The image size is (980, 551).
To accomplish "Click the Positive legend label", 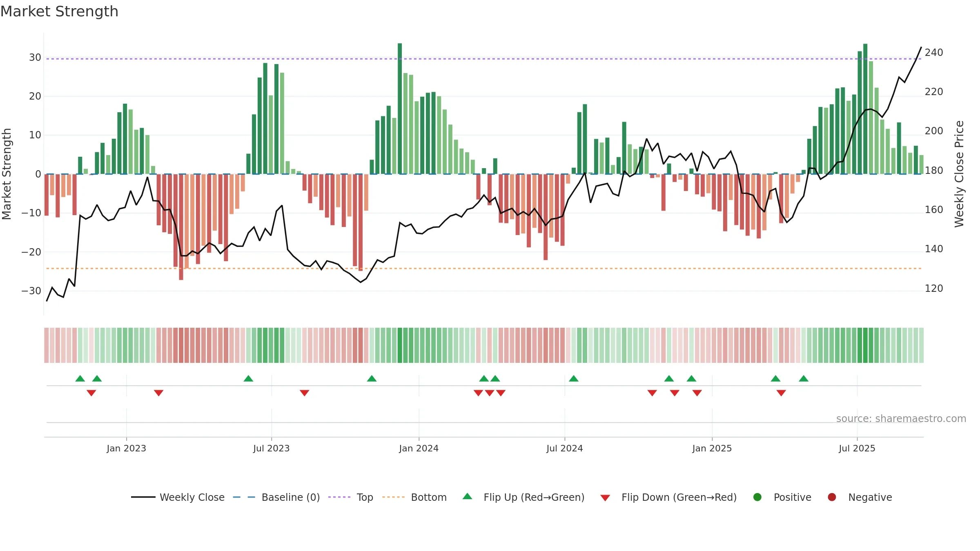I will pos(793,497).
